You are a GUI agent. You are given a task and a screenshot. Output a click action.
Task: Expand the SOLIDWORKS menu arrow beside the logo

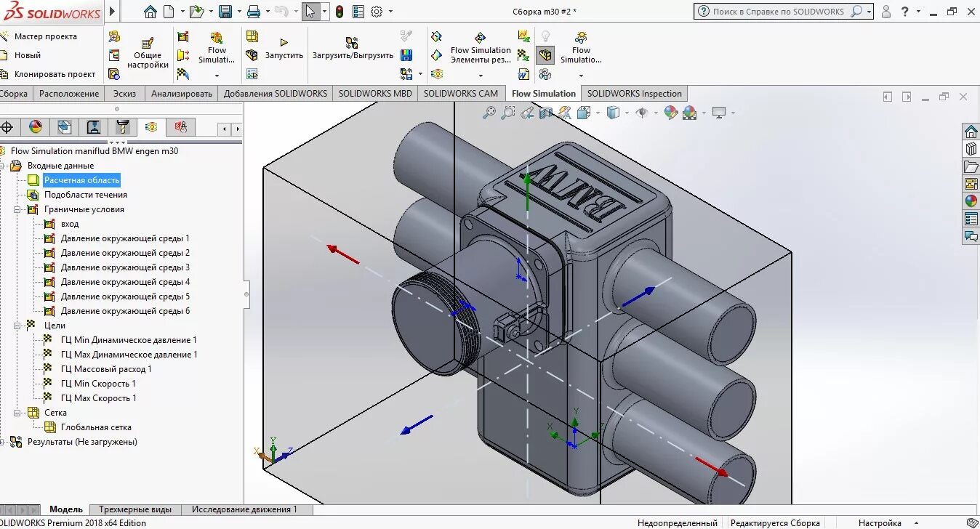112,12
